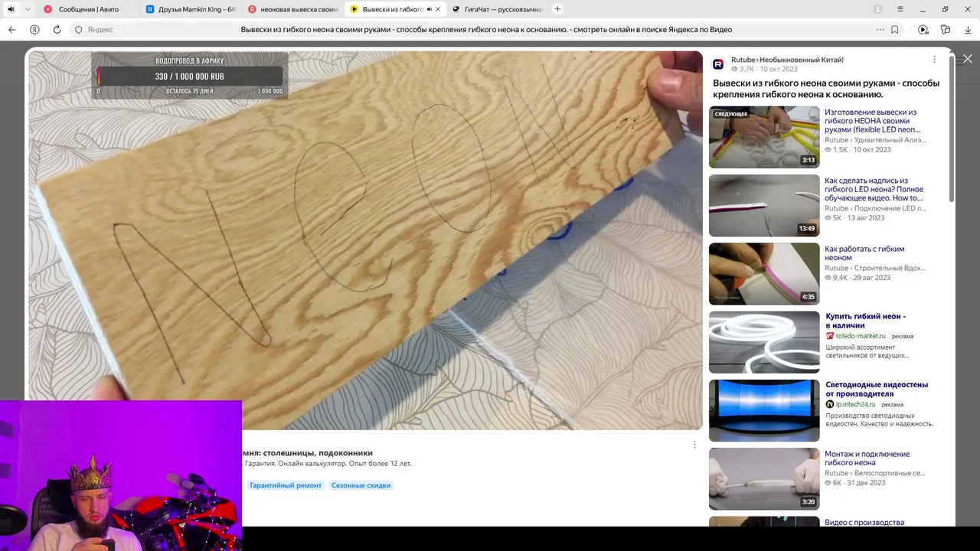Open Монтаж и подключение гибкого неона link
The height and width of the screenshot is (551, 980).
(867, 458)
